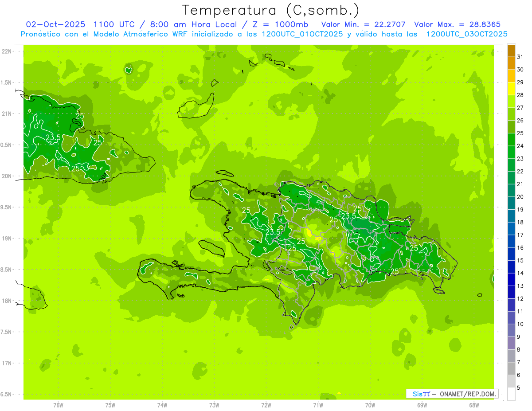
Task: Click the 1200UTC_01OCT2025 initialization timestamp
Action: coord(303,34)
